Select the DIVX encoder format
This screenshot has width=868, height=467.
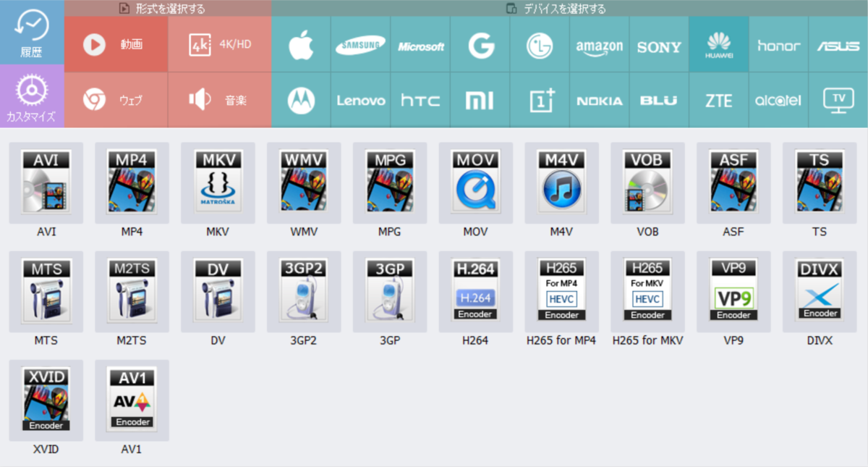click(x=820, y=292)
